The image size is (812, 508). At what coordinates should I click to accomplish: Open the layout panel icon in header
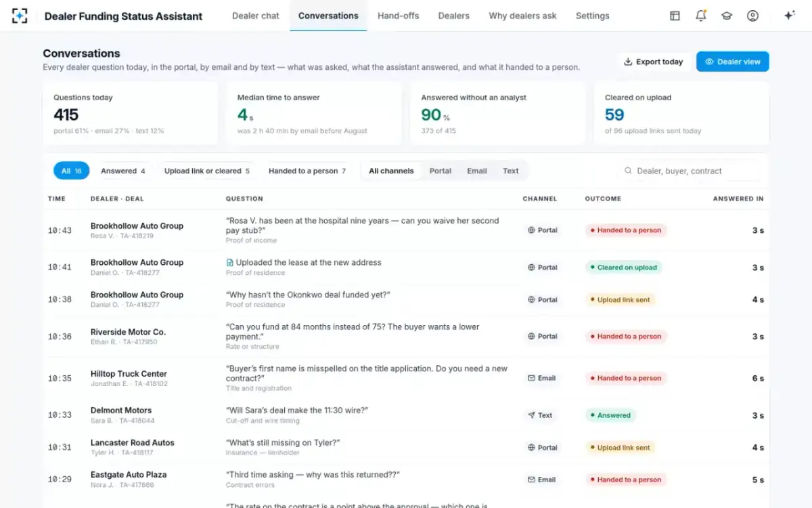[x=675, y=16]
